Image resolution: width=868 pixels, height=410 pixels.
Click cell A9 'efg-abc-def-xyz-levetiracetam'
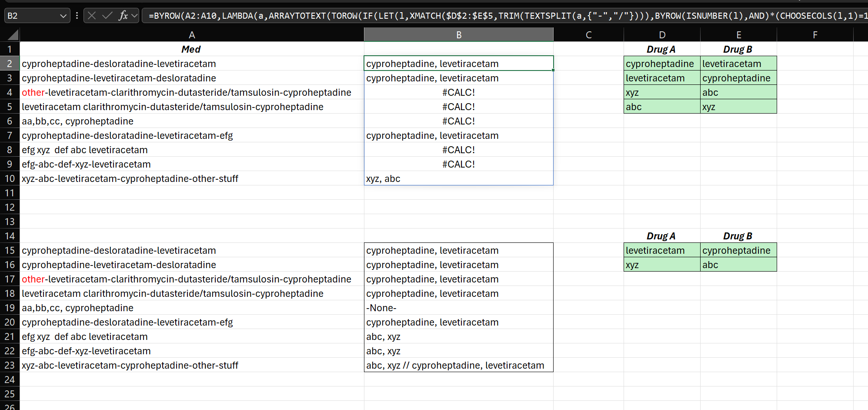[192, 164]
